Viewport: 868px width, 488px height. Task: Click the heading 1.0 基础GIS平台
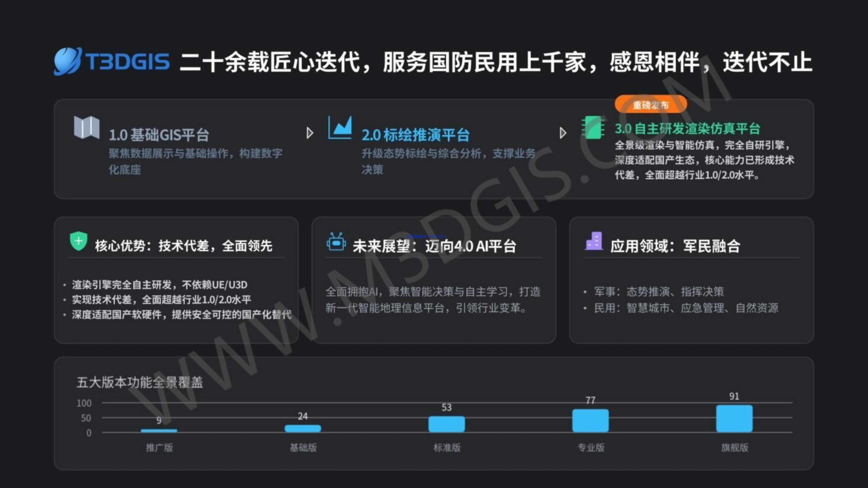[159, 135]
